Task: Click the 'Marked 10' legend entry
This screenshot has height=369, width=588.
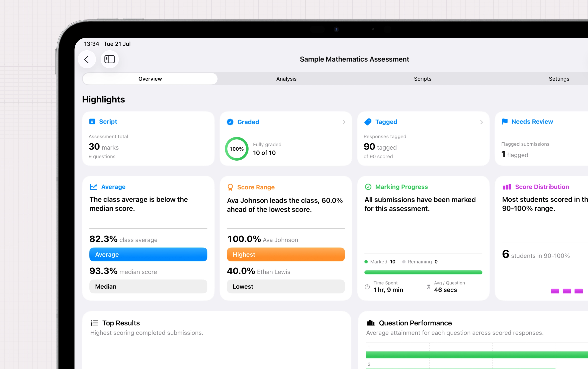Action: 380,262
